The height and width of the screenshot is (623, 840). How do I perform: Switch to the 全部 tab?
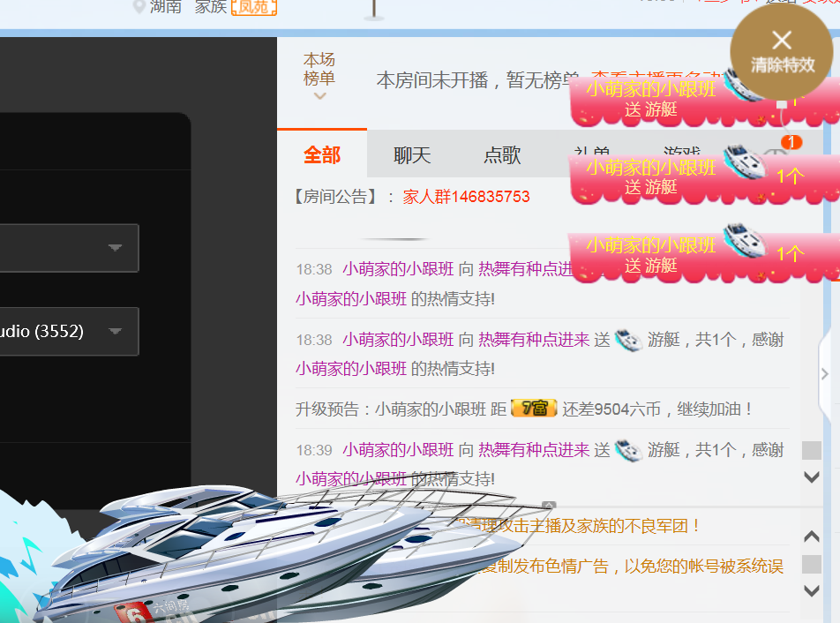click(322, 154)
